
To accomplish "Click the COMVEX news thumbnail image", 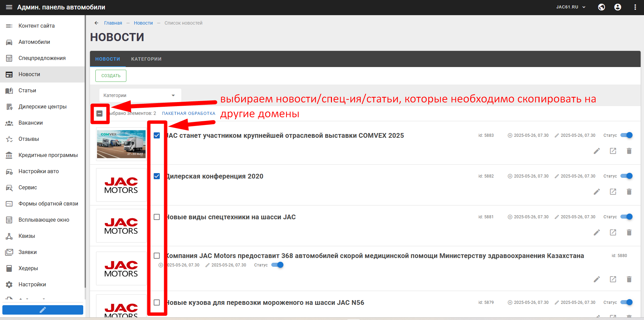I will point(121,144).
